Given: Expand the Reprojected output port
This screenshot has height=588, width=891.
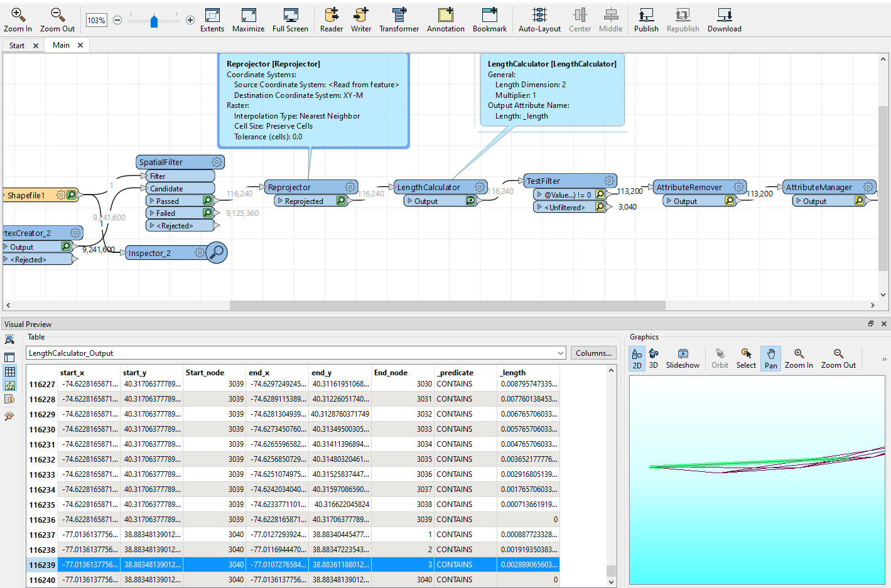Looking at the screenshot, I should [280, 201].
